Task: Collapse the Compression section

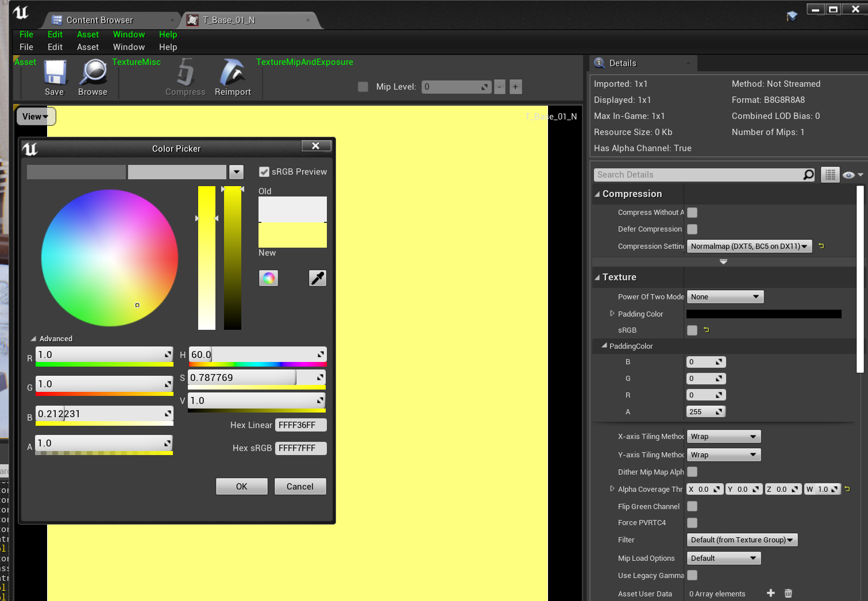Action: click(x=597, y=194)
